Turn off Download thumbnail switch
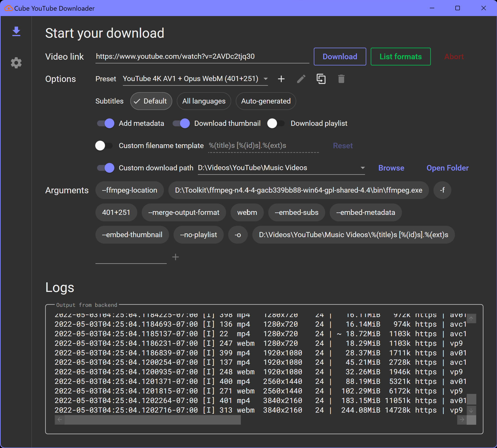 pos(181,123)
